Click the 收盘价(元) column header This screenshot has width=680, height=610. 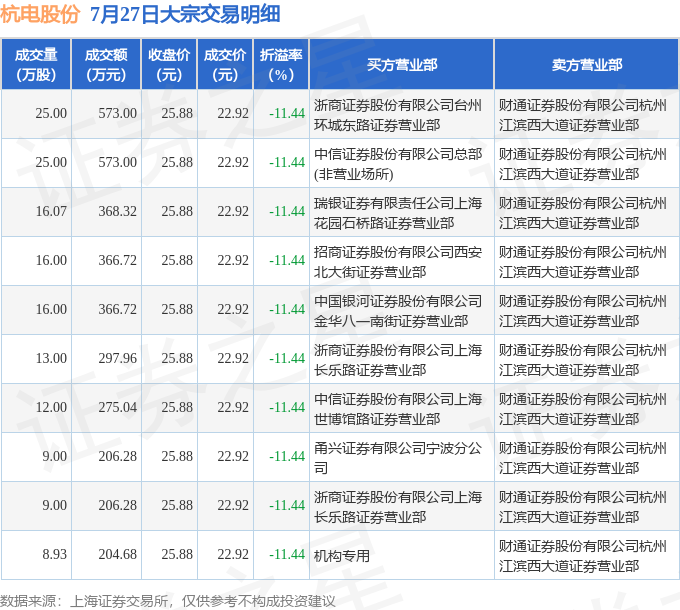click(169, 64)
